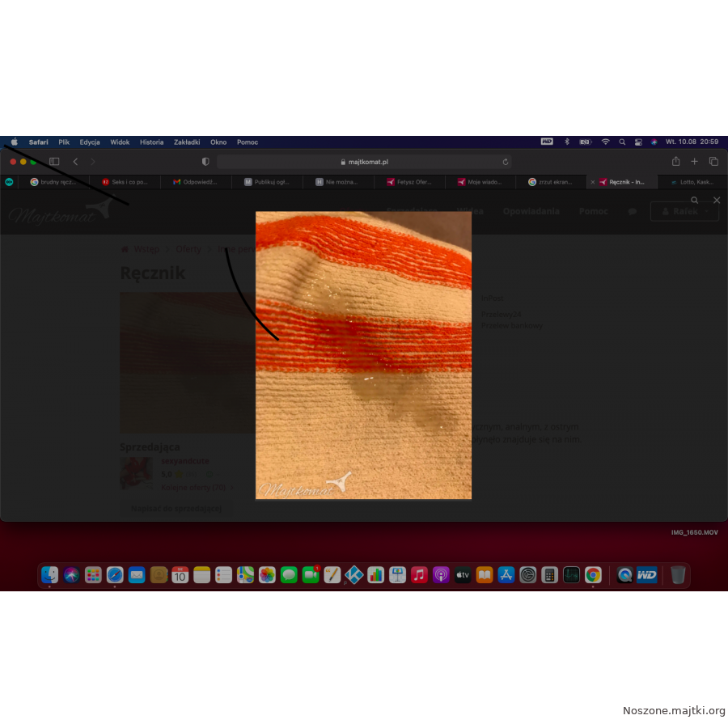Viewport: 728px width, 728px height.
Task: Open FaceTime from the Dock
Action: click(x=311, y=575)
